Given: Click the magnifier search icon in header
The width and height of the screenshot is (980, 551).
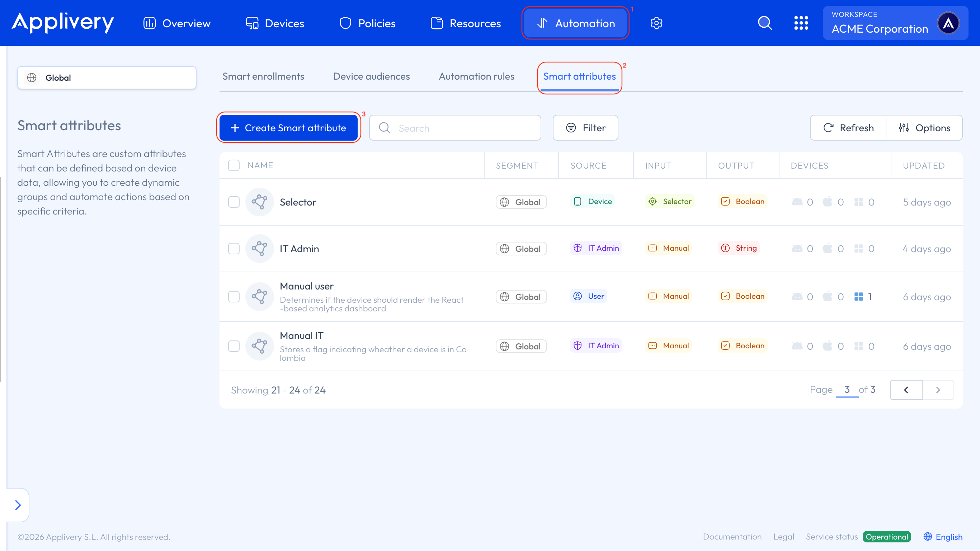Looking at the screenshot, I should click(765, 23).
